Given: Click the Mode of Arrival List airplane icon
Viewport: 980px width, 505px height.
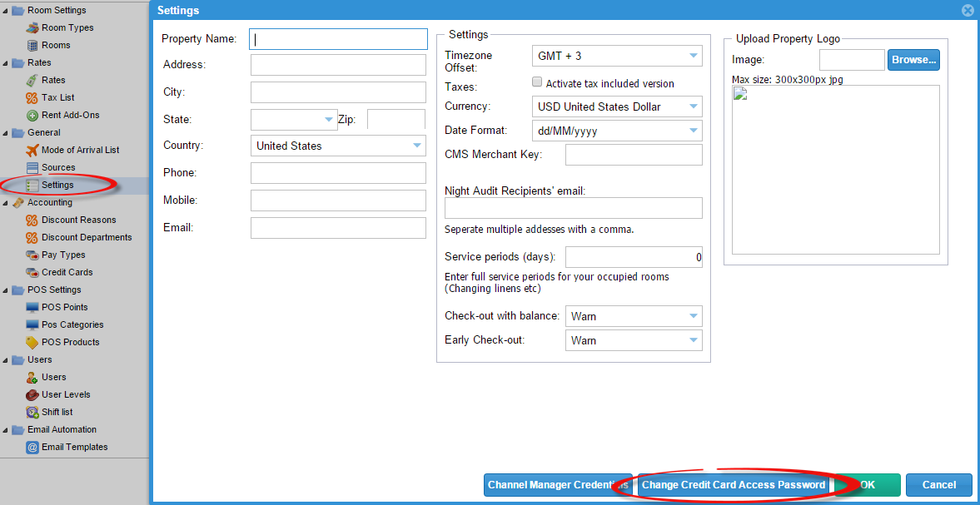Looking at the screenshot, I should pyautogui.click(x=32, y=150).
